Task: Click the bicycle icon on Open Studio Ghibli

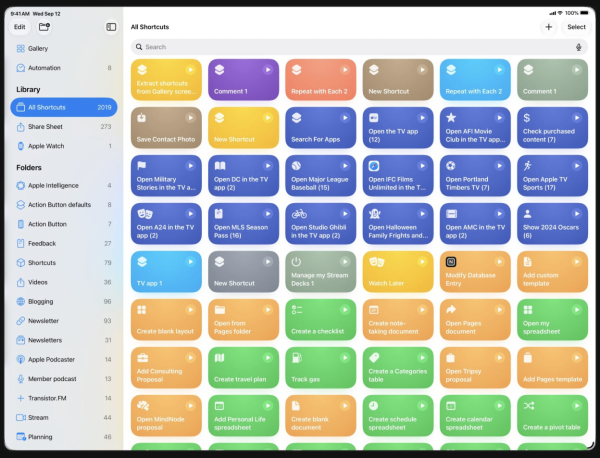Action: click(299, 214)
